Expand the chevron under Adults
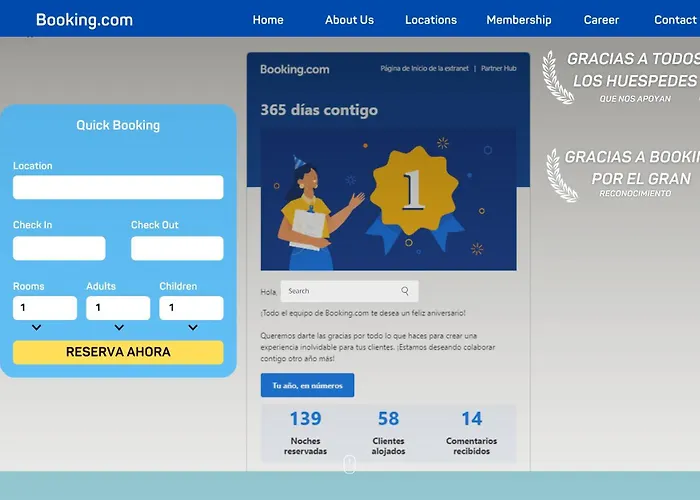 click(x=119, y=328)
